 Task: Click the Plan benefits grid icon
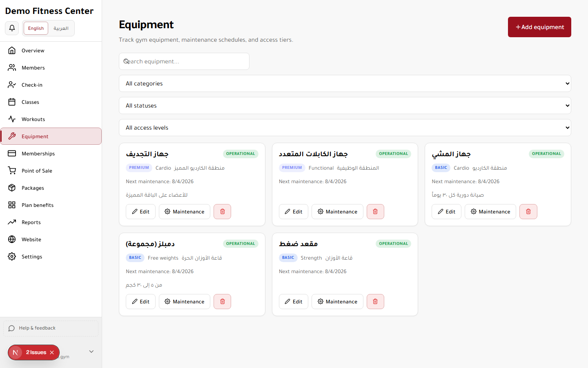[12, 205]
